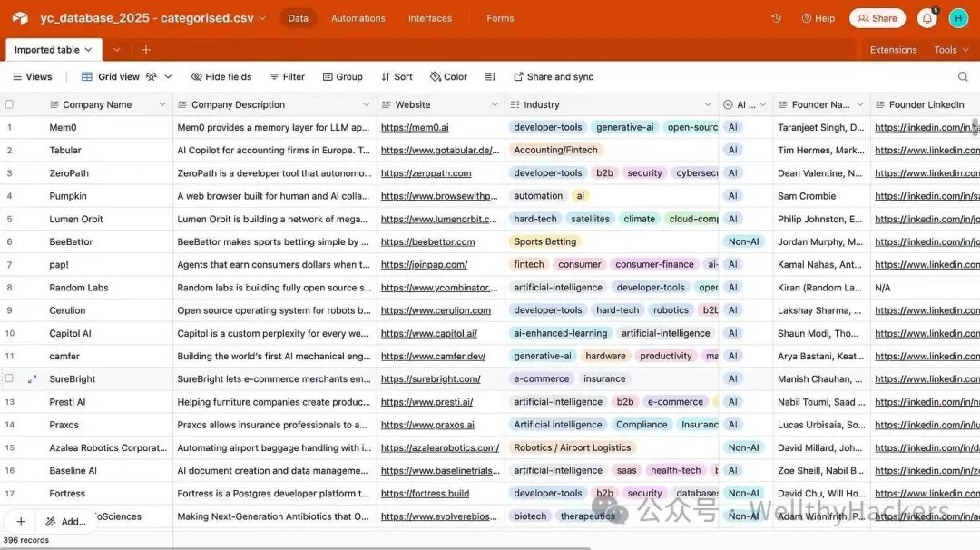Viewport: 980px width, 550px height.
Task: Click Share and sync
Action: point(554,77)
